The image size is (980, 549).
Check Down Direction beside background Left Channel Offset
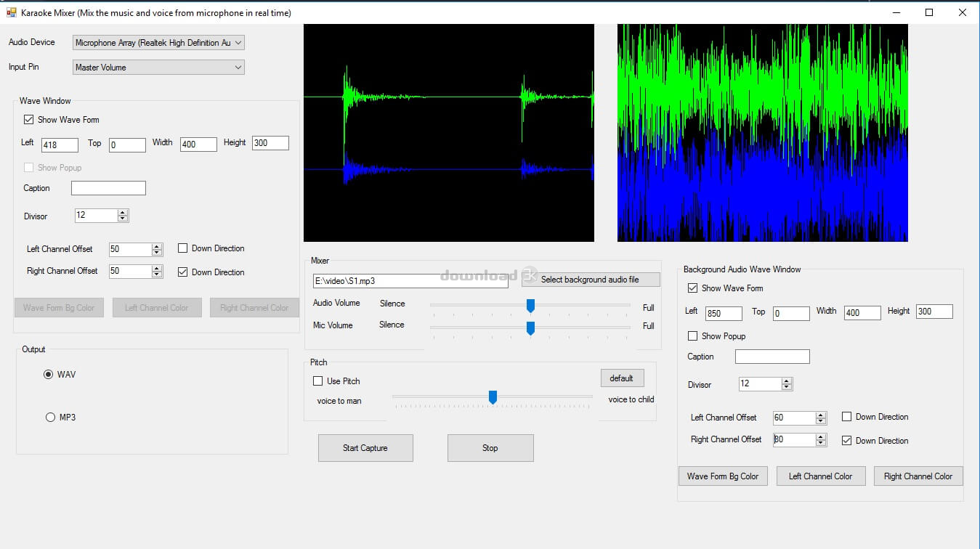click(846, 417)
